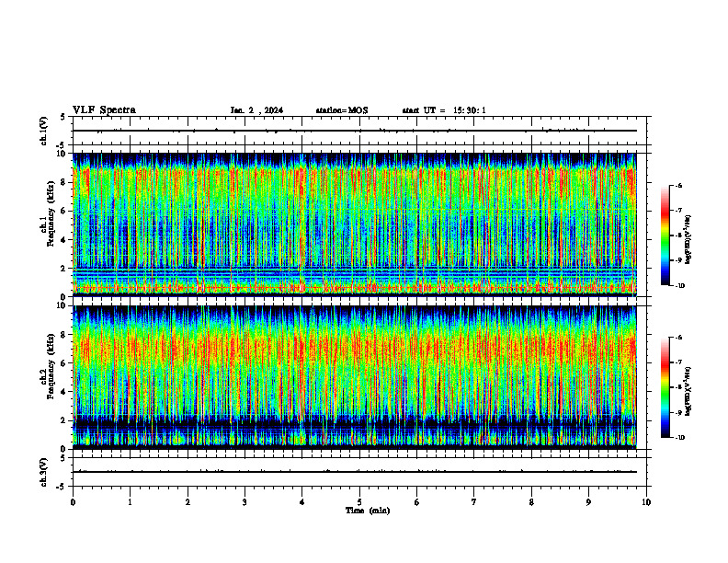This screenshot has height=563, width=728.
Task: Click the "-7" value on ch.2 color bar
Action: tap(678, 362)
